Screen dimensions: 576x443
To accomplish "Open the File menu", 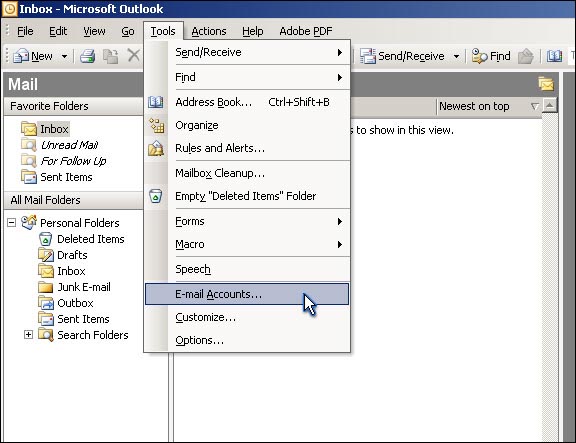I will click(x=25, y=31).
